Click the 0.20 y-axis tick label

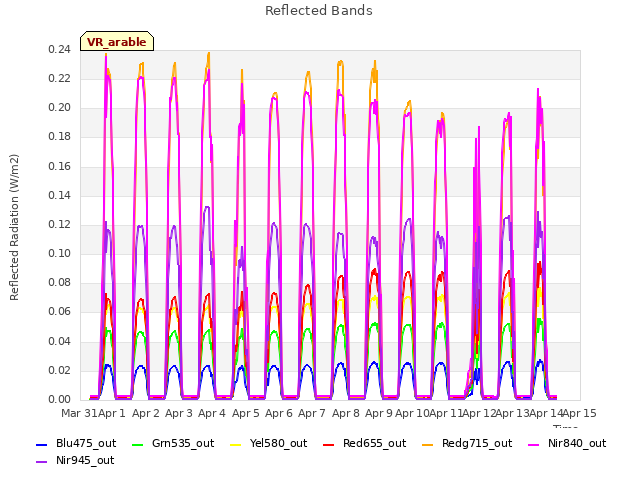coord(59,107)
